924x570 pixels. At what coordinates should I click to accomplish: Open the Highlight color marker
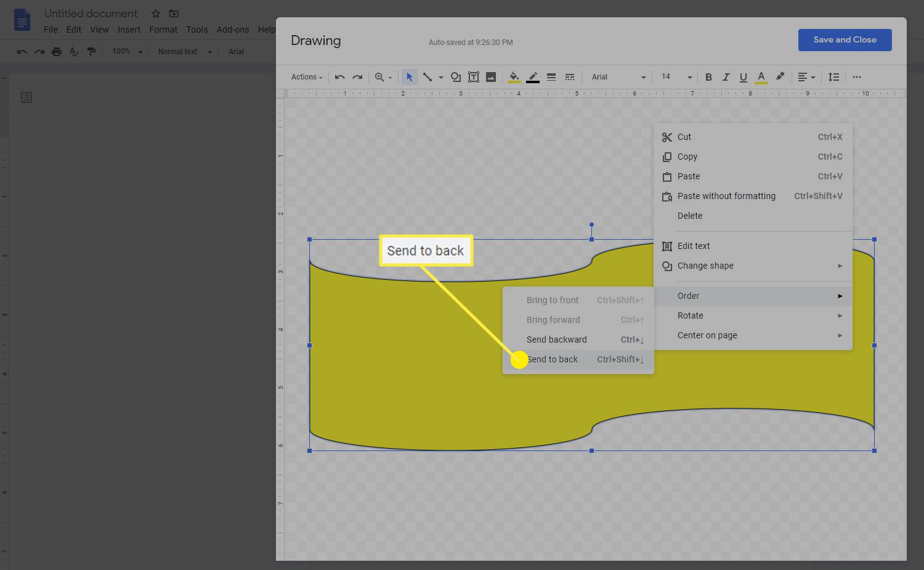[x=780, y=76]
